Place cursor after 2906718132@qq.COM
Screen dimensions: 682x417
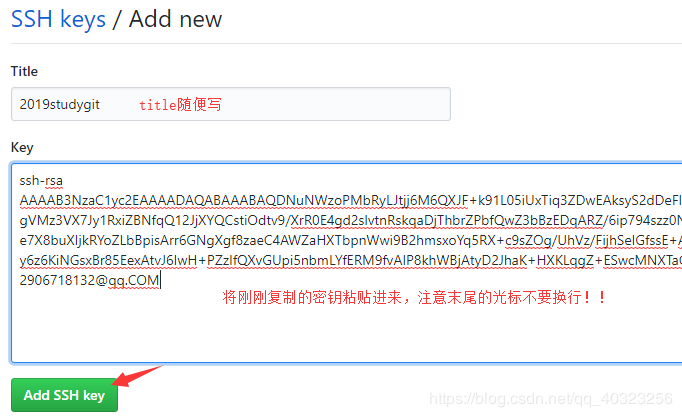160,280
